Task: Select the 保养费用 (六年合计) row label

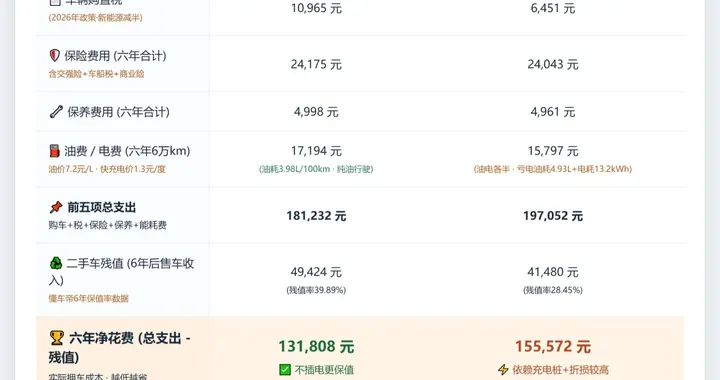Action: (x=118, y=112)
